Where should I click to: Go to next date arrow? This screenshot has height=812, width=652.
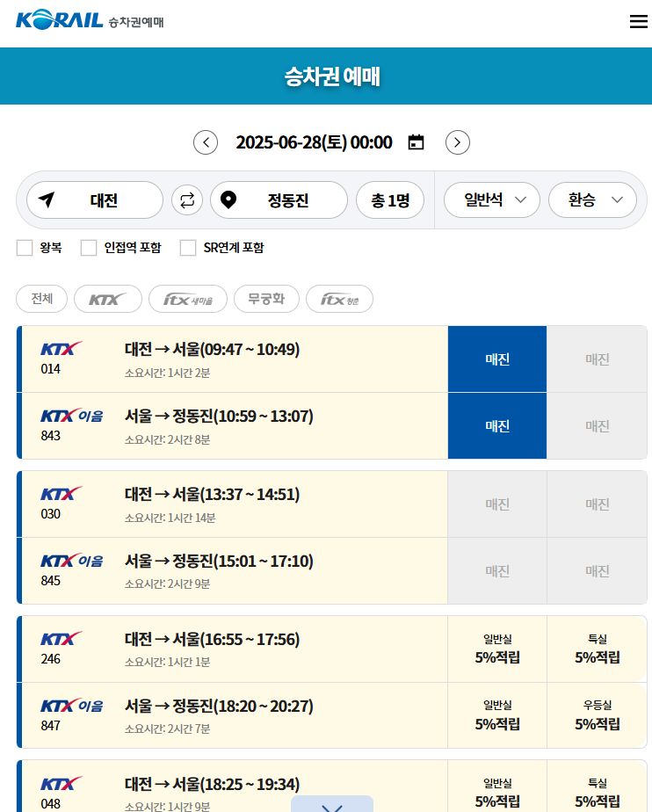[x=457, y=142]
